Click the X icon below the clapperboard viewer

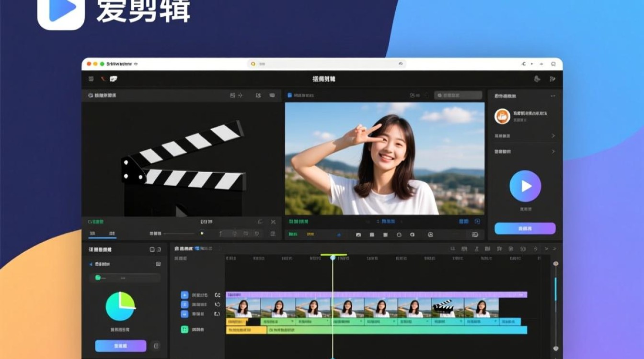[273, 222]
